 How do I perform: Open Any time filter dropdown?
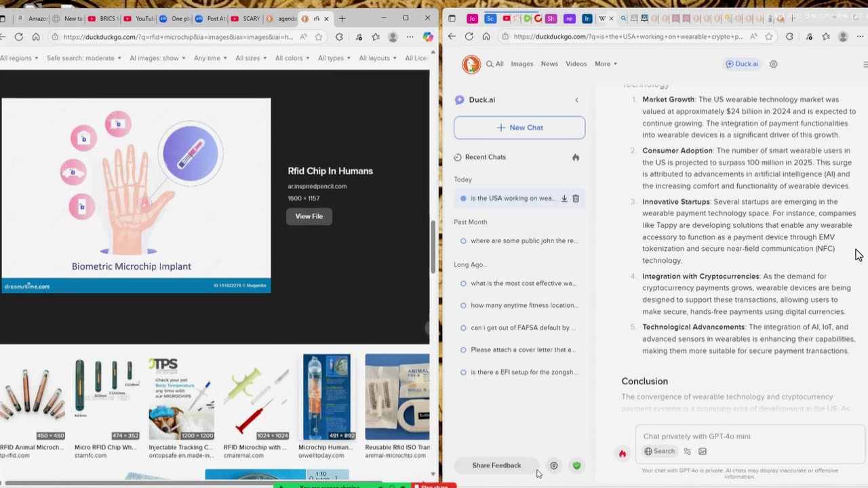[211, 58]
